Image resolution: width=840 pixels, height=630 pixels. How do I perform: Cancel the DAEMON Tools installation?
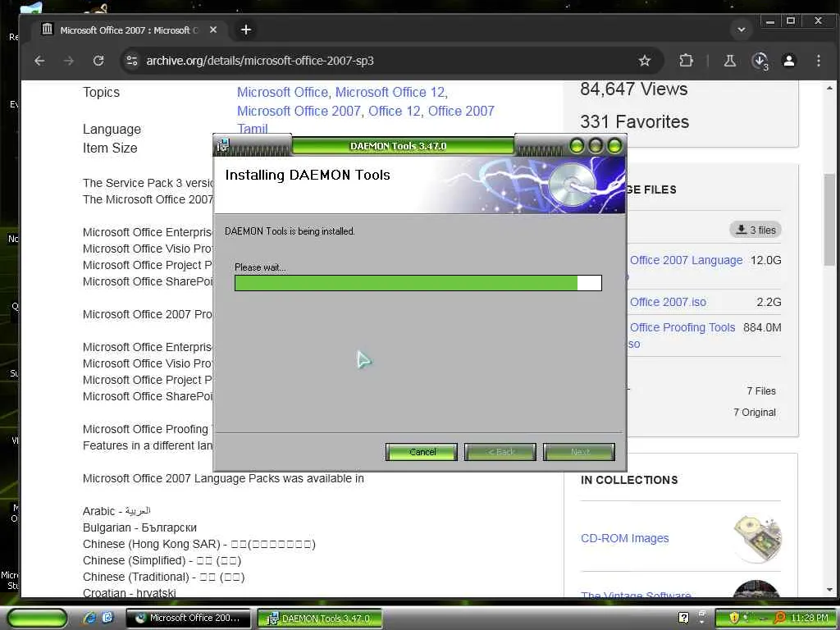point(422,452)
